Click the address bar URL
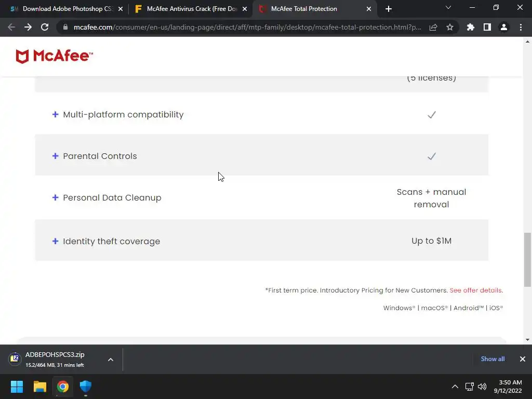The image size is (532, 399). tap(247, 27)
